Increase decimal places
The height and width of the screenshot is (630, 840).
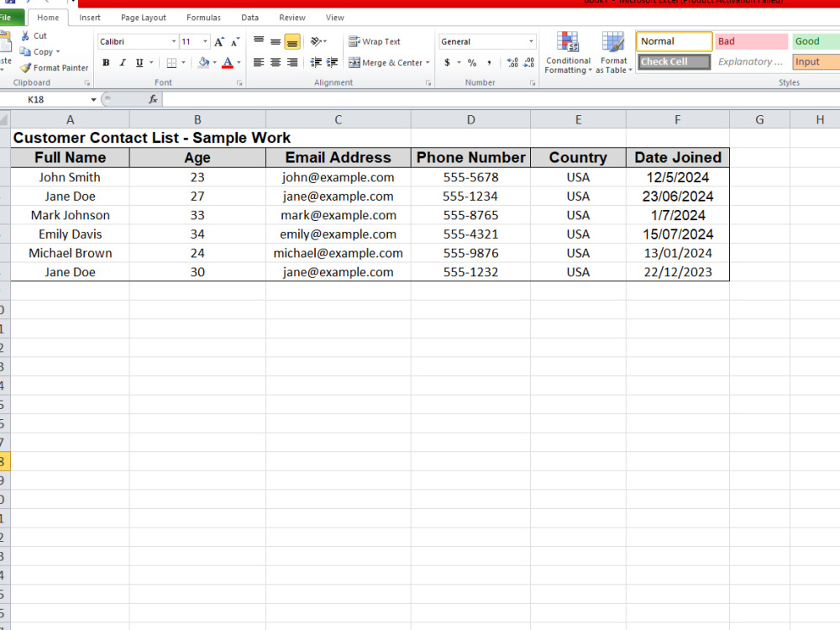512,63
